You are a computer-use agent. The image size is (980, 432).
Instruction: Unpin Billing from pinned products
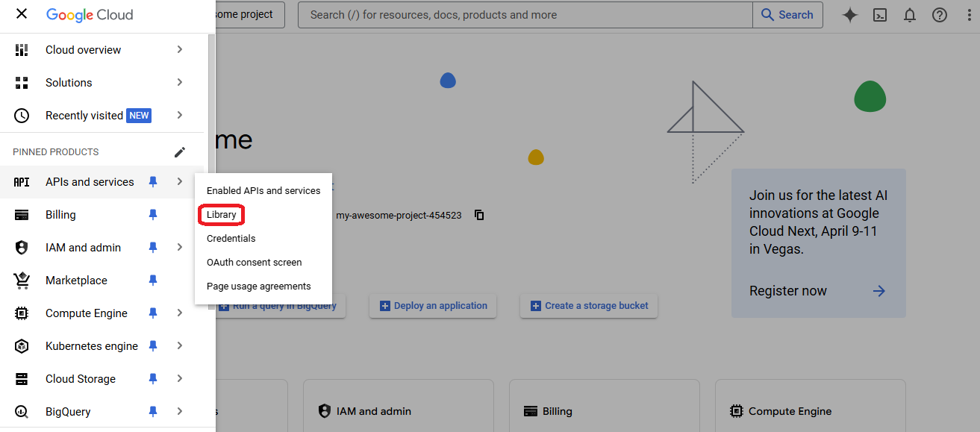point(153,215)
